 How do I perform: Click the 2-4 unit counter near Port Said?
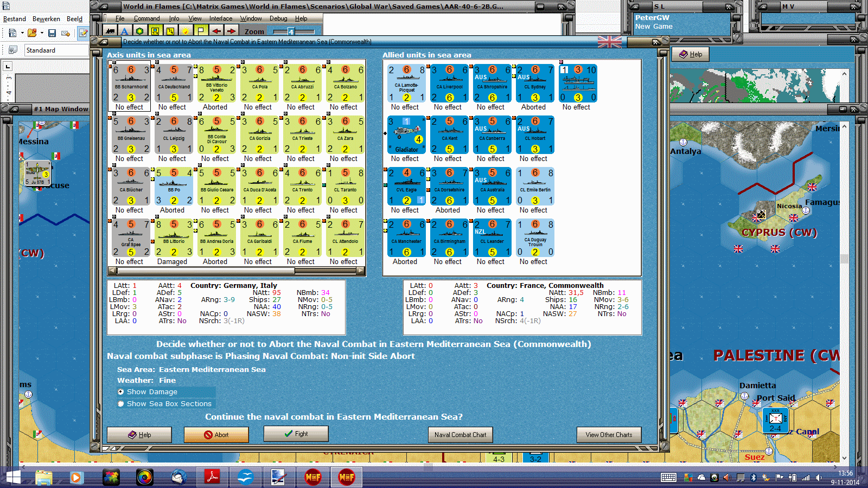click(x=775, y=420)
